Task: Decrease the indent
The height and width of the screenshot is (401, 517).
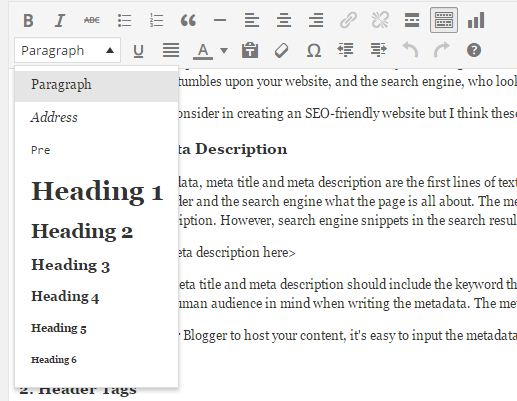Action: [x=345, y=50]
